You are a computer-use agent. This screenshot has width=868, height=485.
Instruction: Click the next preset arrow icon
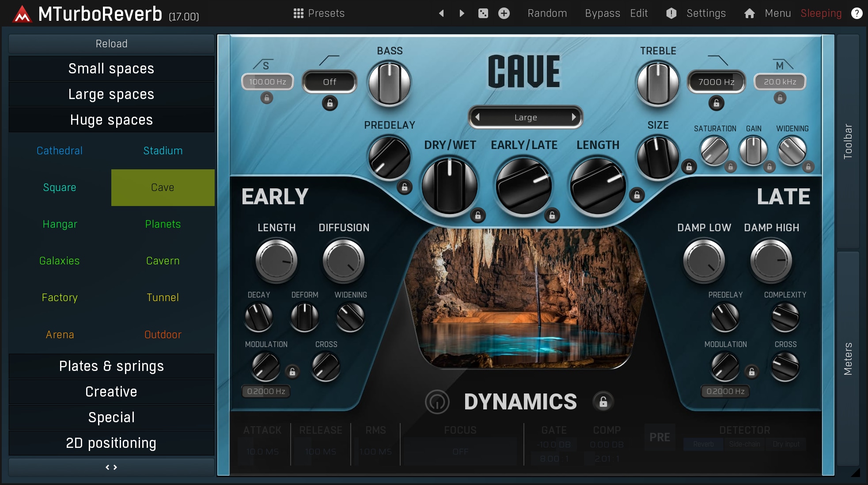tap(462, 13)
